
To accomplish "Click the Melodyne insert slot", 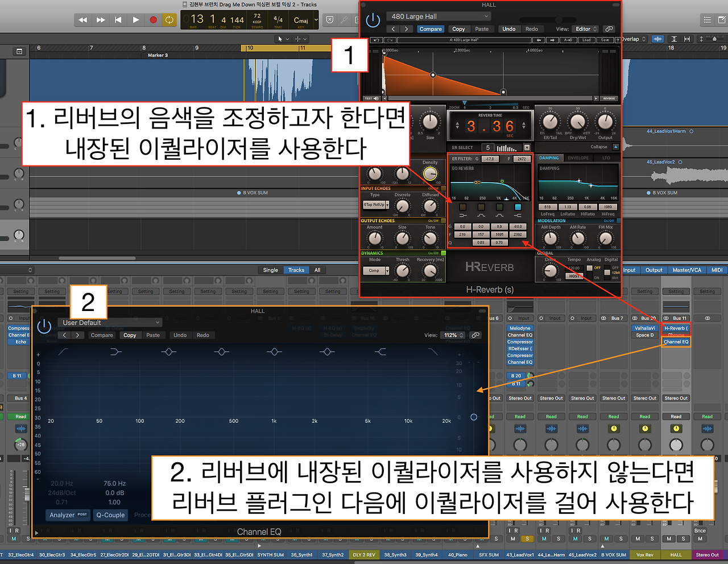I will pyautogui.click(x=520, y=328).
